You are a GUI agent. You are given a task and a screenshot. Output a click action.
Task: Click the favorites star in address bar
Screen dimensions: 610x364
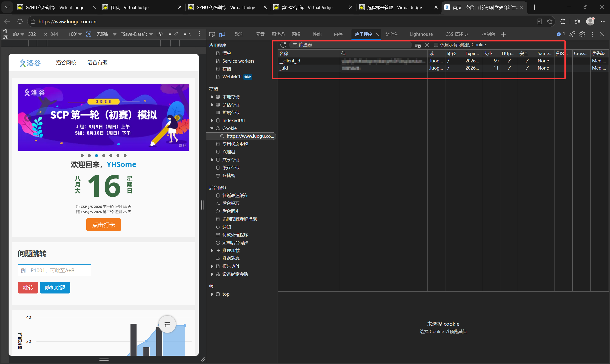tap(550, 22)
